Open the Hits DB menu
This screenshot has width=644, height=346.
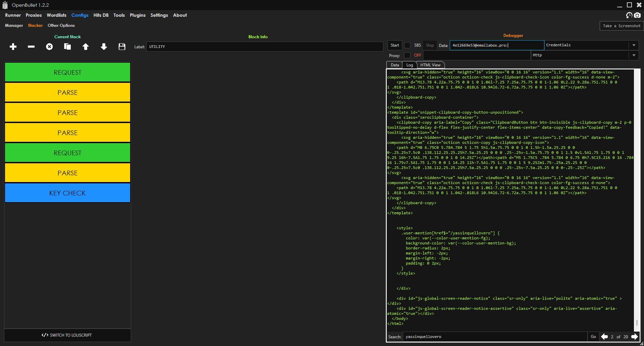(101, 15)
